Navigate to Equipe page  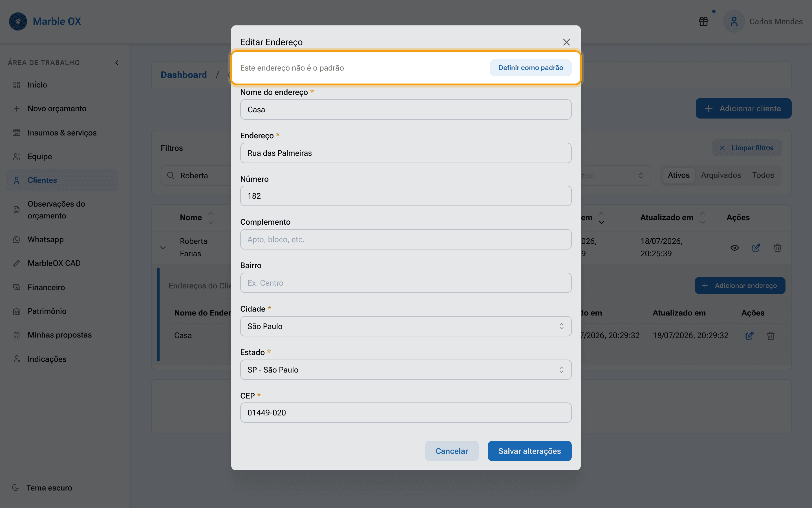62,157
